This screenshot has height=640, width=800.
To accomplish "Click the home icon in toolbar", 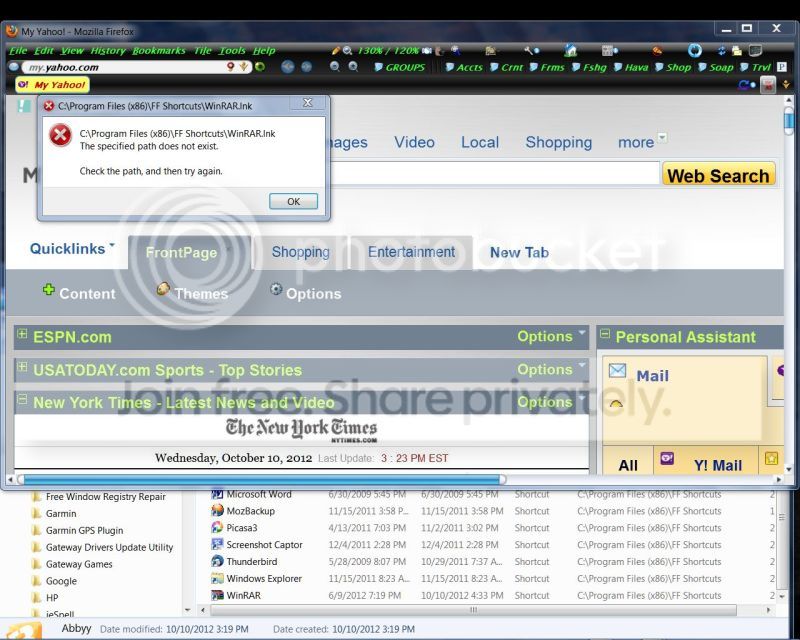I will pyautogui.click(x=570, y=50).
